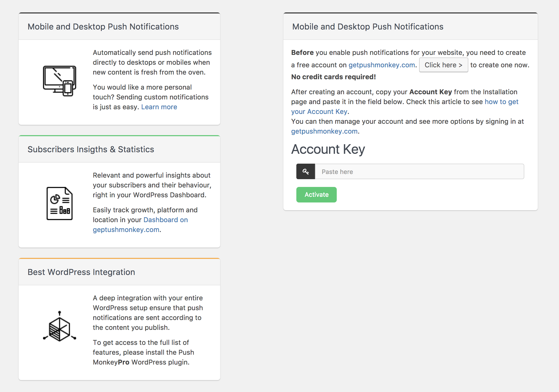Click the statistics report document icon
The height and width of the screenshot is (392, 559).
[x=59, y=203]
